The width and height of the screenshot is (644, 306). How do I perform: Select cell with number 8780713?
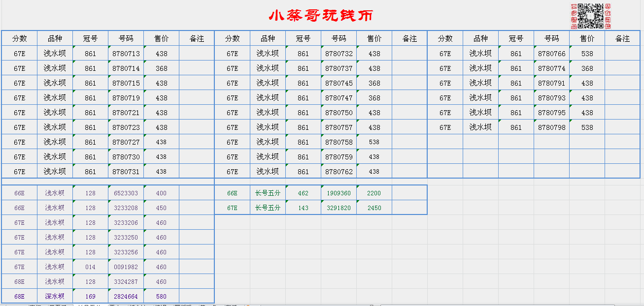(126, 54)
